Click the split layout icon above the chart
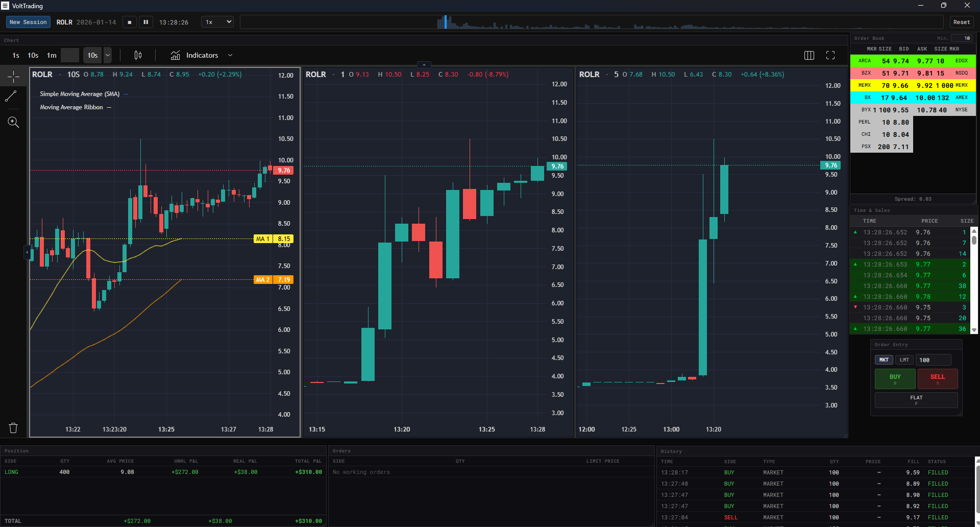The height and width of the screenshot is (527, 980). pyautogui.click(x=809, y=55)
